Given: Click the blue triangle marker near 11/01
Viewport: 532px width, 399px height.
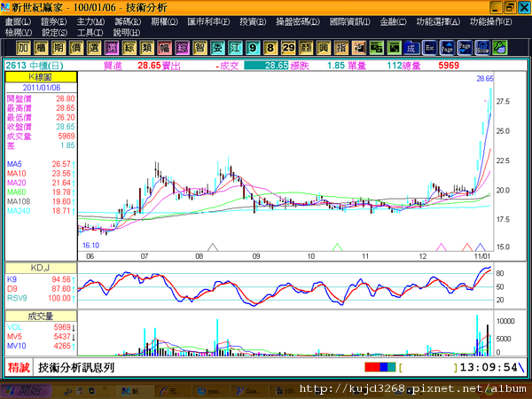Looking at the screenshot, I should tap(480, 247).
